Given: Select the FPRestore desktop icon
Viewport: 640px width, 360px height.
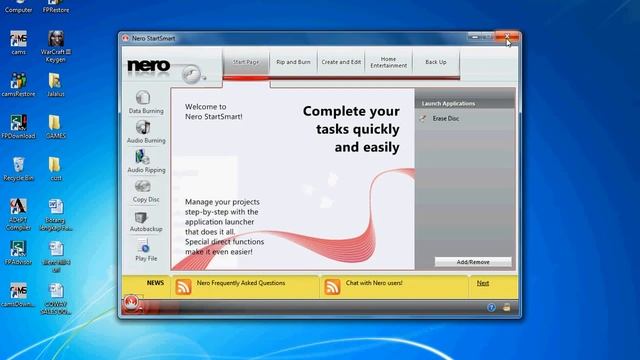Looking at the screenshot, I should pos(56,7).
